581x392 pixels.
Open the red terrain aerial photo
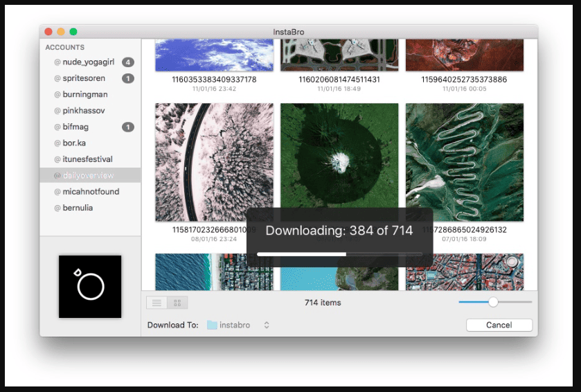point(465,55)
